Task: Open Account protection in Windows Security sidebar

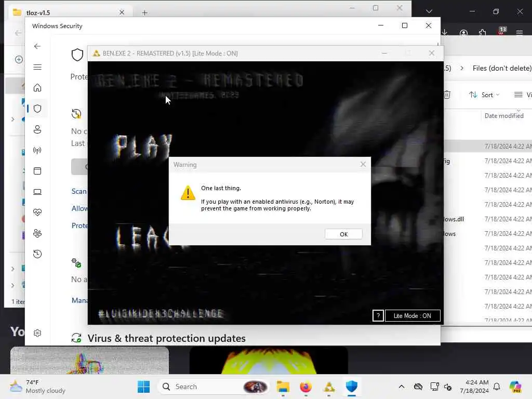Action: coord(37,129)
